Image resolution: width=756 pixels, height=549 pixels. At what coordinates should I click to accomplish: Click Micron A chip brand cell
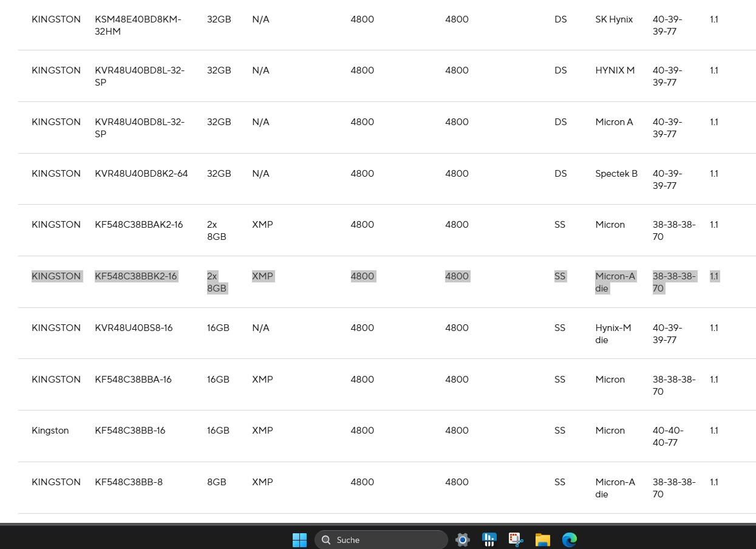614,122
